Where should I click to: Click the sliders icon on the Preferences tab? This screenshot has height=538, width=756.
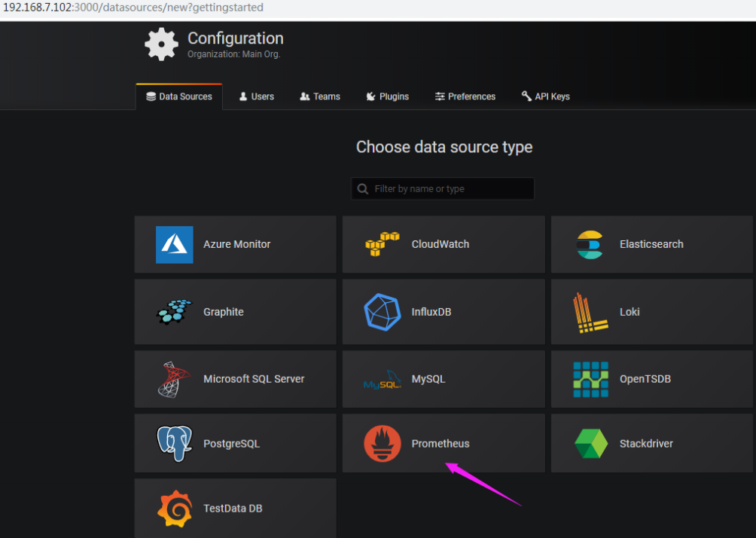point(440,96)
